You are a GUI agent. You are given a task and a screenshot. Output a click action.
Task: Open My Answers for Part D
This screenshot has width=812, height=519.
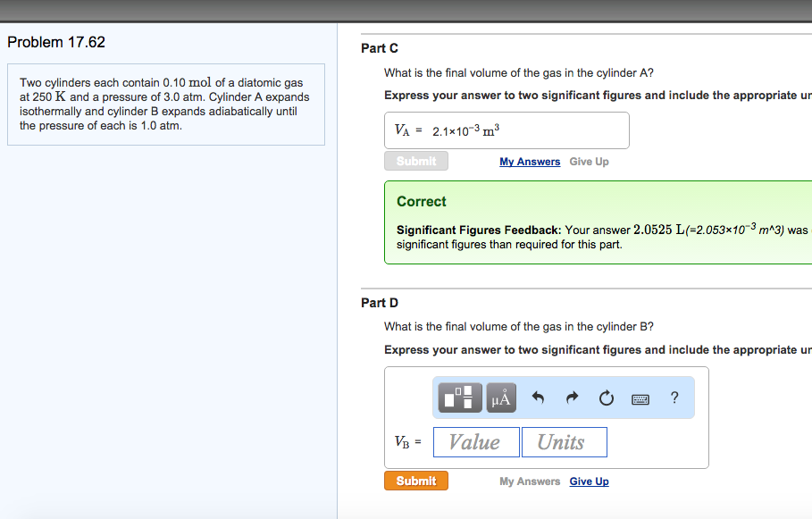[529, 481]
